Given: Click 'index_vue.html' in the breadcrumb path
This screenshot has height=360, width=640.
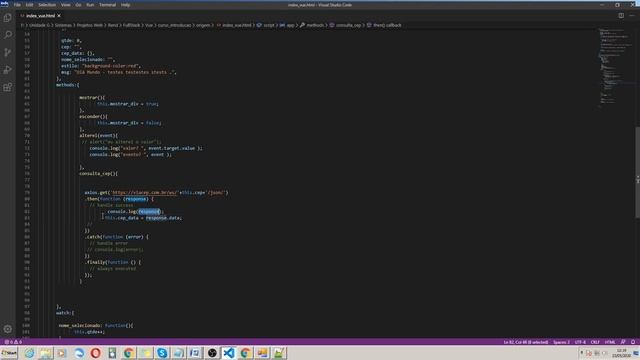Looking at the screenshot, I should [x=237, y=25].
